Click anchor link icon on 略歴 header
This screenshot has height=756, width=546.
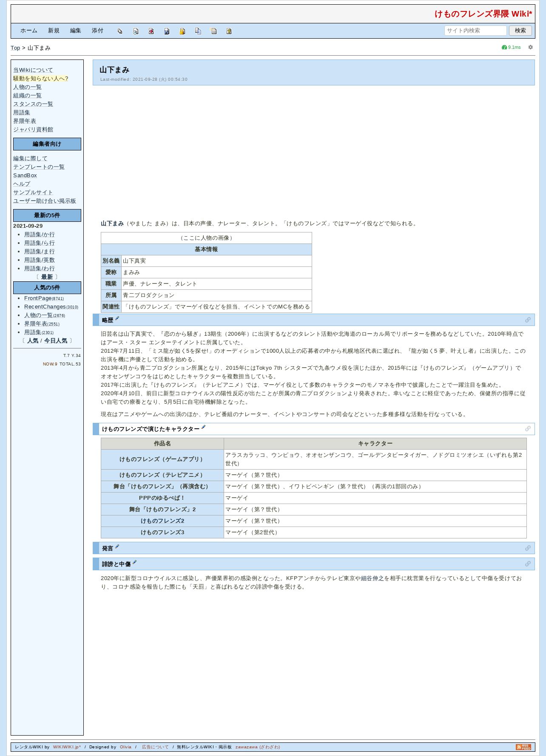pyautogui.click(x=528, y=320)
